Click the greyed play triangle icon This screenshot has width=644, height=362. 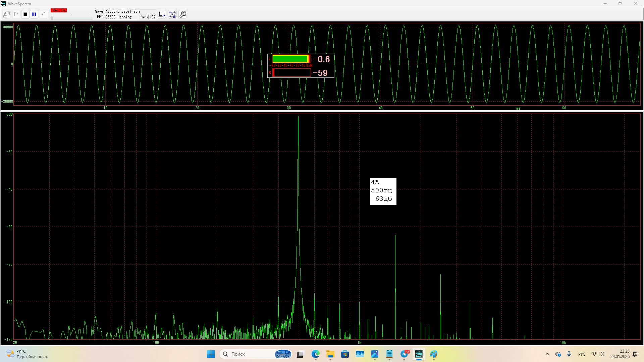(x=16, y=14)
